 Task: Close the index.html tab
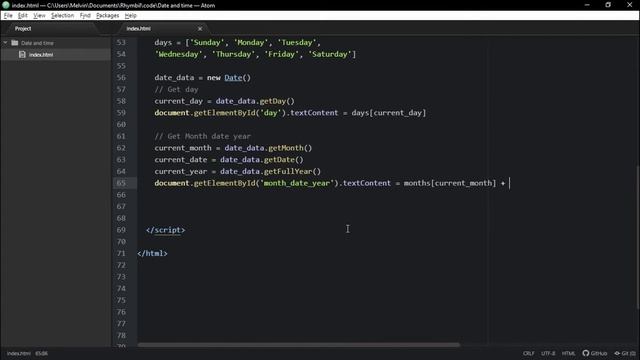click(x=200, y=29)
